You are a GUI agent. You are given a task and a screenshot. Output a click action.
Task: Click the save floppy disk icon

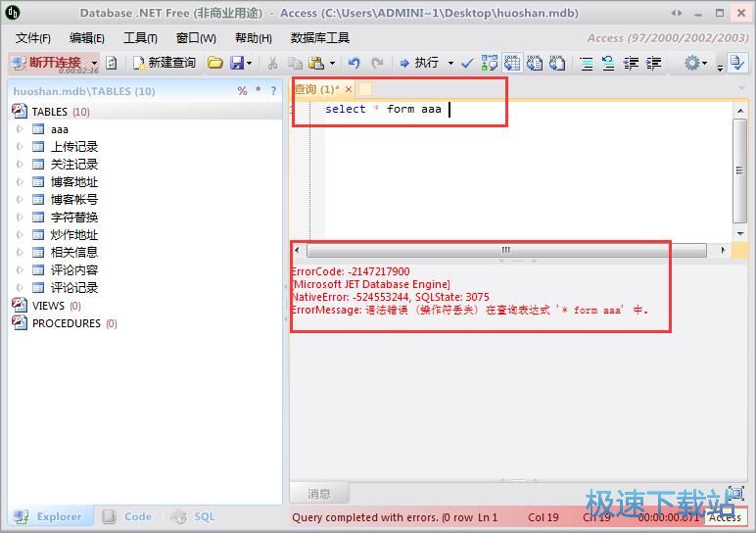pyautogui.click(x=237, y=63)
